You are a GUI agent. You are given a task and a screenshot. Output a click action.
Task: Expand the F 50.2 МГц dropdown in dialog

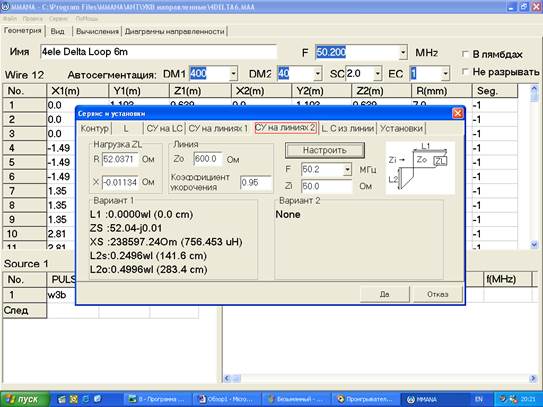[x=347, y=170]
